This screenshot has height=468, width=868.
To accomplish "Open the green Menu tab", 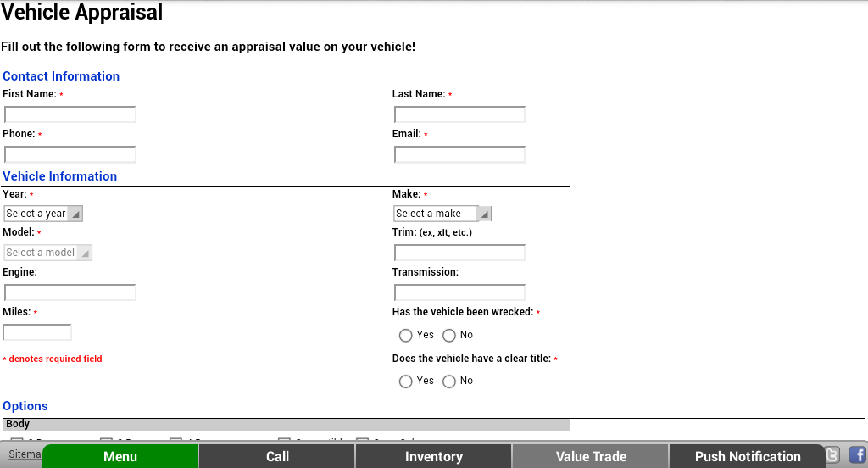I will coord(120,456).
